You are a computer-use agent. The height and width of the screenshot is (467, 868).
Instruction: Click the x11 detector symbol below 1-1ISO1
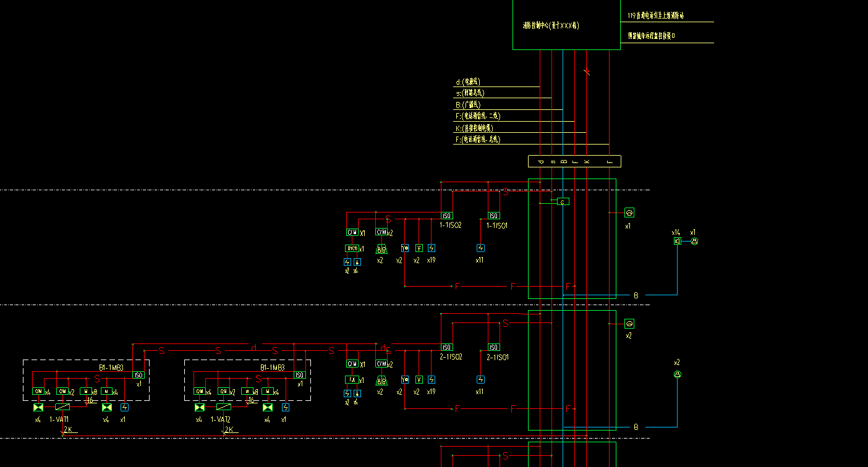480,248
